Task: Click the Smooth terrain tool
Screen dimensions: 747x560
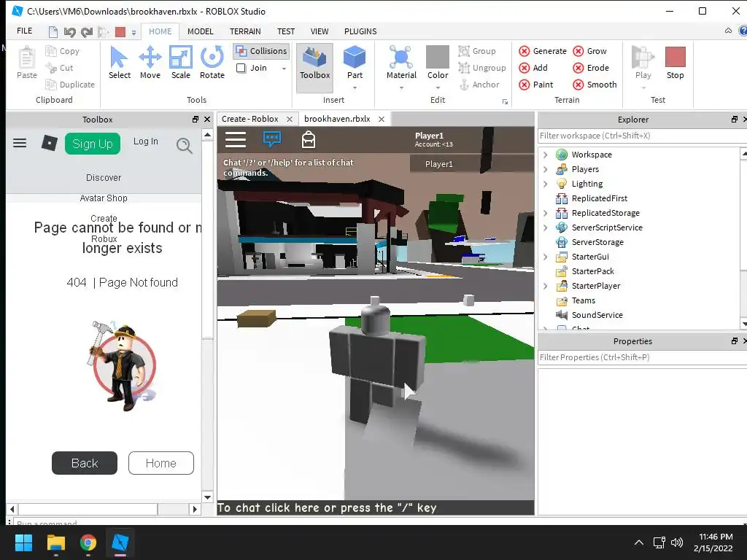Action: coord(595,85)
